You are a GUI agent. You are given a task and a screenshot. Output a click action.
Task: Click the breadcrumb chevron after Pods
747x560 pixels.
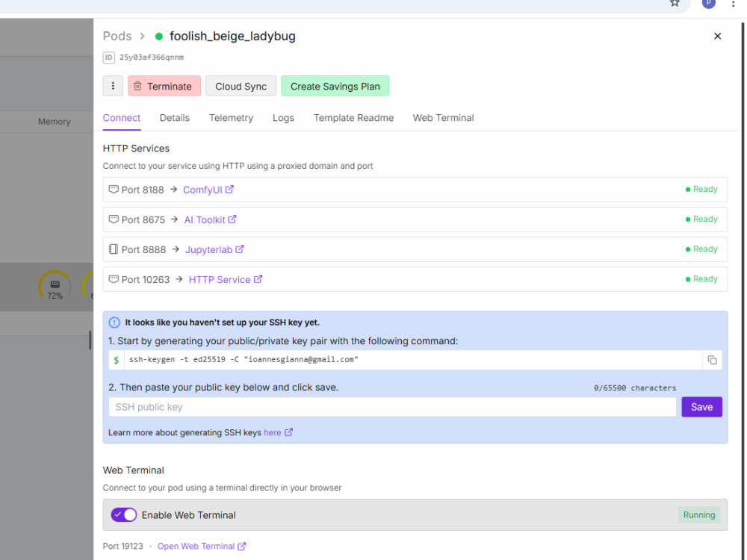coord(143,36)
